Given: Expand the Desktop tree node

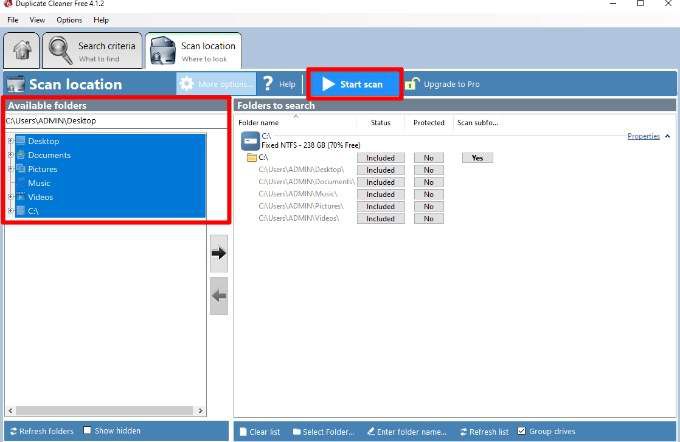Looking at the screenshot, I should (x=10, y=141).
